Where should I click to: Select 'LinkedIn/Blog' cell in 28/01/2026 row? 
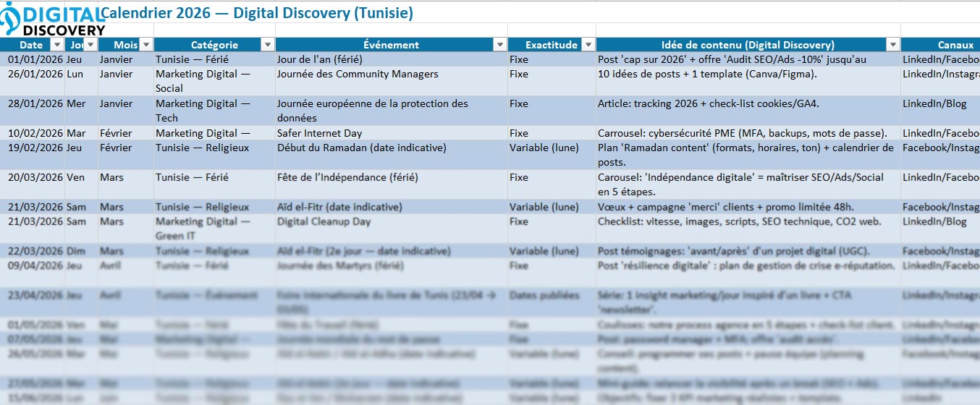click(x=940, y=111)
